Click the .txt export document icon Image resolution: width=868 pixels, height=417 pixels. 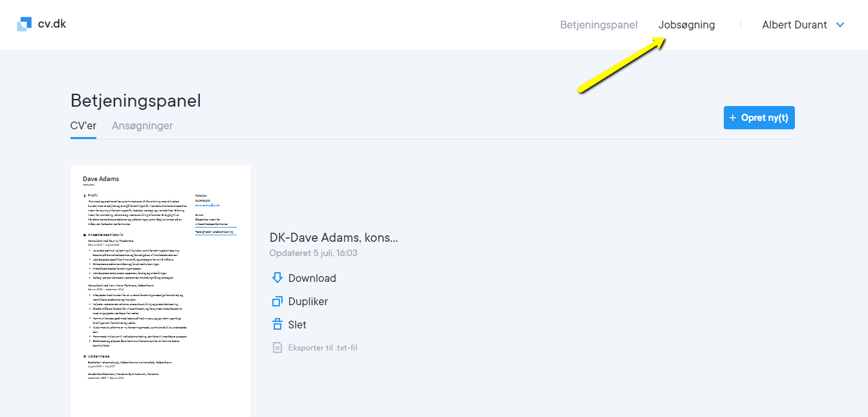[x=277, y=348]
